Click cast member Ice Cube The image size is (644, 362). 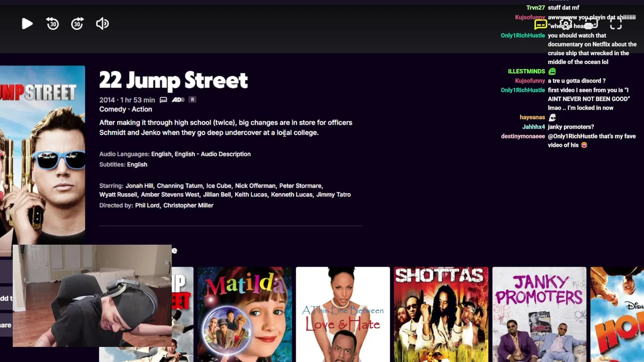coord(219,186)
